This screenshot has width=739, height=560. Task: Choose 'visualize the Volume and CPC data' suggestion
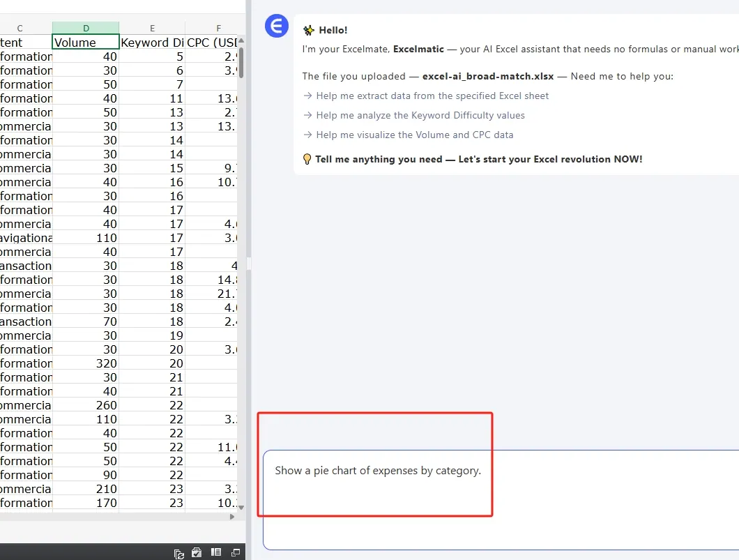pos(414,135)
